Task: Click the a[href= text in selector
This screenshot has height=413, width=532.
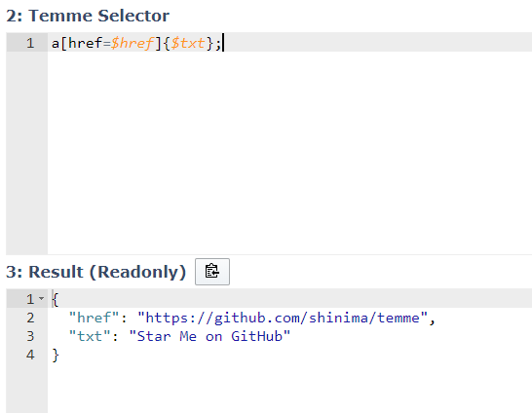Action: pos(82,43)
